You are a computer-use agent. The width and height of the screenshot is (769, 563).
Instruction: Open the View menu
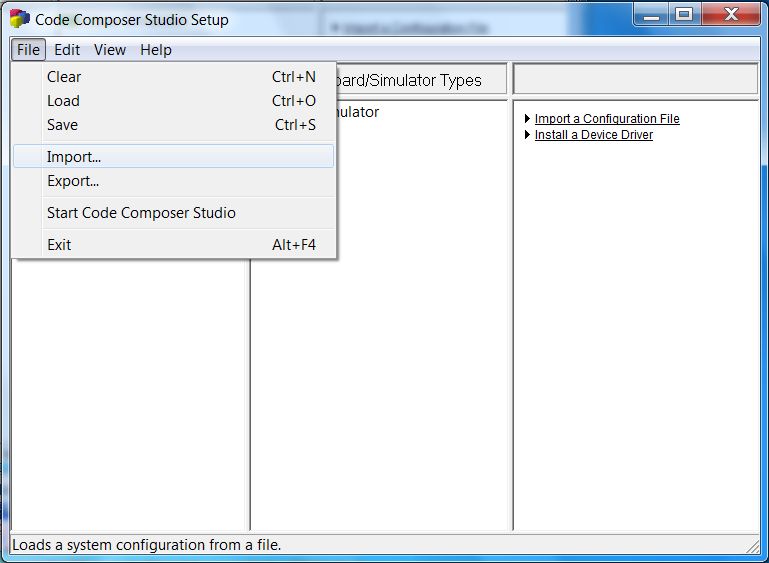110,50
